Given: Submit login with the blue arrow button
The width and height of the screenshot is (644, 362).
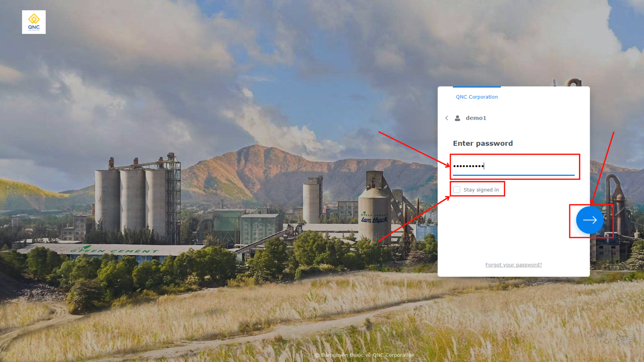Looking at the screenshot, I should pyautogui.click(x=590, y=220).
